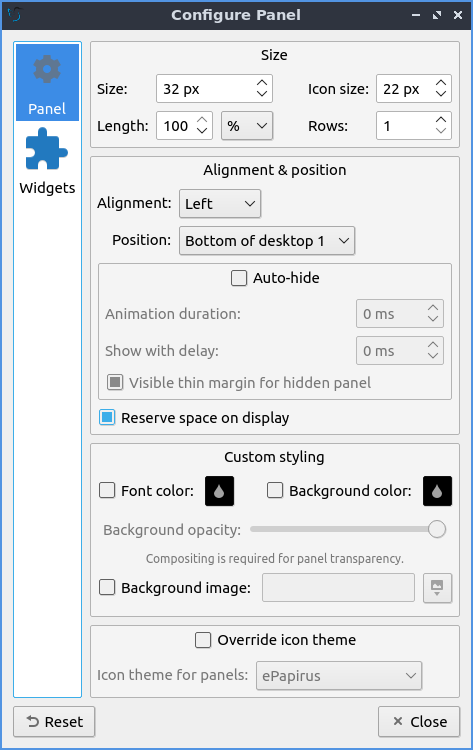Viewport: 473px width, 750px height.
Task: Select the Panel gear section
Action: 47,82
